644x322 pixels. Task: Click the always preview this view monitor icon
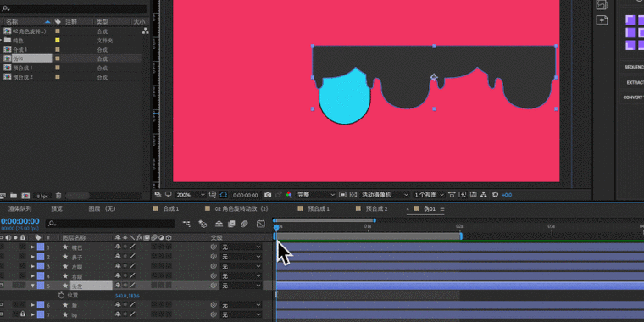(168, 195)
